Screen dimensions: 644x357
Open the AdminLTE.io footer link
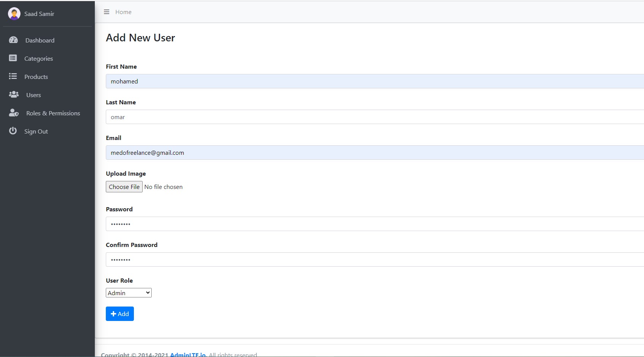187,354
